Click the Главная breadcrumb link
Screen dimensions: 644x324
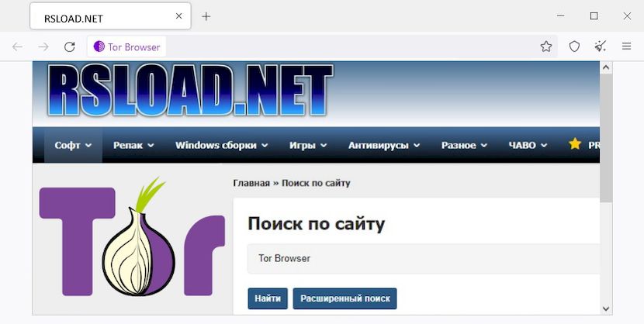pos(250,183)
